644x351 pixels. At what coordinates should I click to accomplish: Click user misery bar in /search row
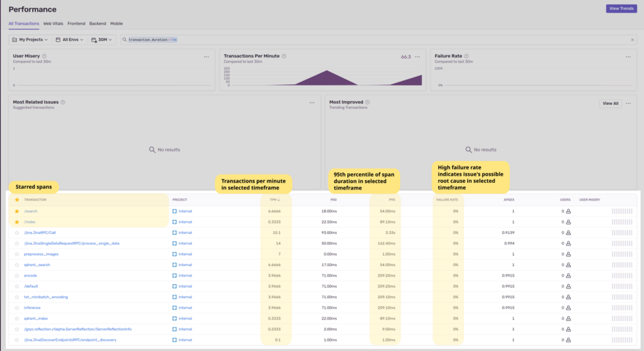622,211
